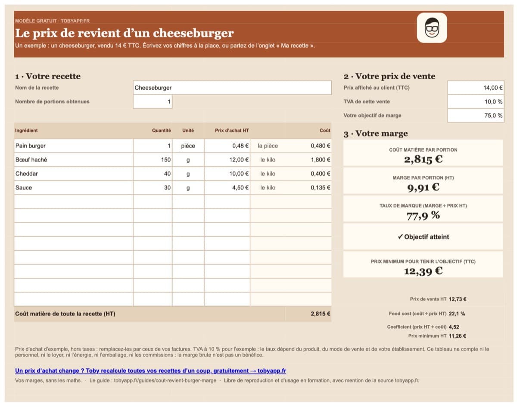Viewport: 517px width, 420px height.
Task: Select the unit cell 'g' for Cheddar
Action: 188,174
